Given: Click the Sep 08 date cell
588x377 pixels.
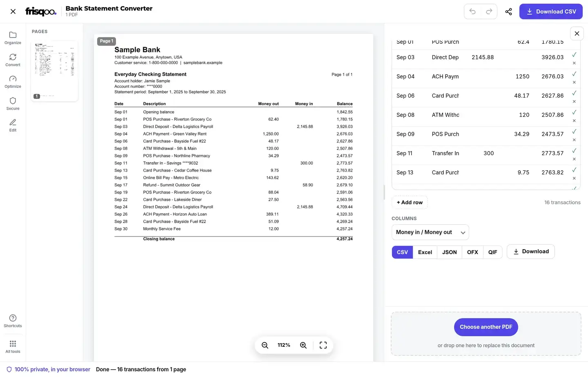Looking at the screenshot, I should pyautogui.click(x=405, y=115).
